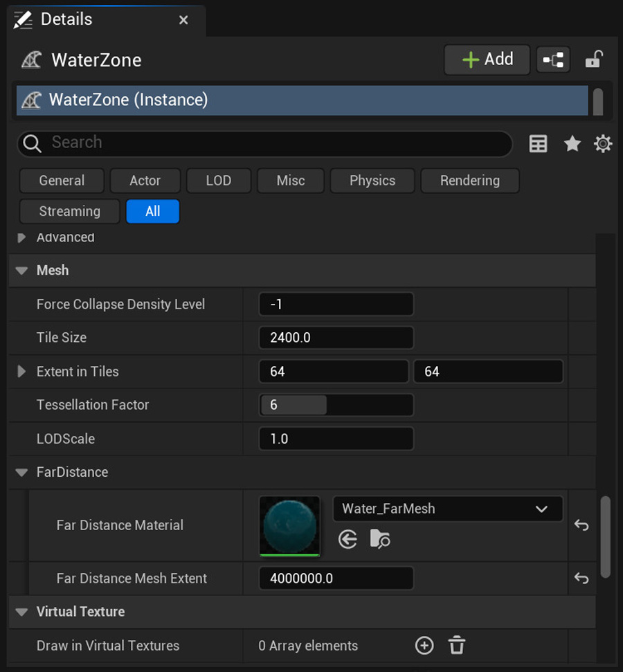
Task: Click the Add component button
Action: click(x=487, y=60)
